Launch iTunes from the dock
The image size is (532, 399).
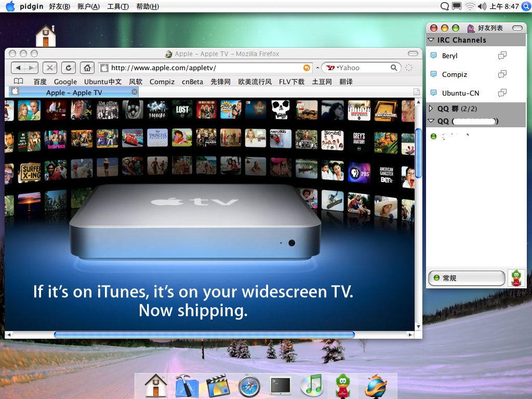(x=312, y=385)
